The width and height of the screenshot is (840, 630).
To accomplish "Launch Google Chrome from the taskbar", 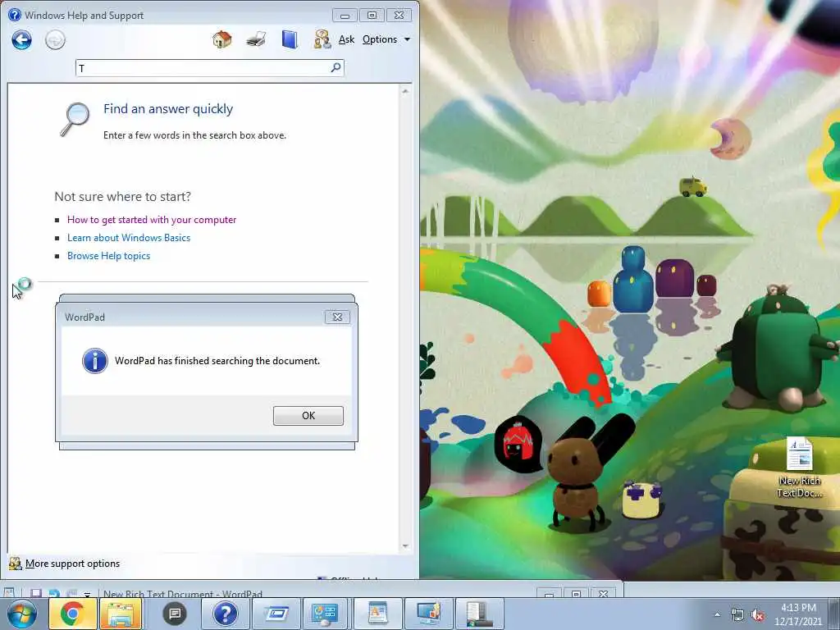I will pyautogui.click(x=72, y=614).
